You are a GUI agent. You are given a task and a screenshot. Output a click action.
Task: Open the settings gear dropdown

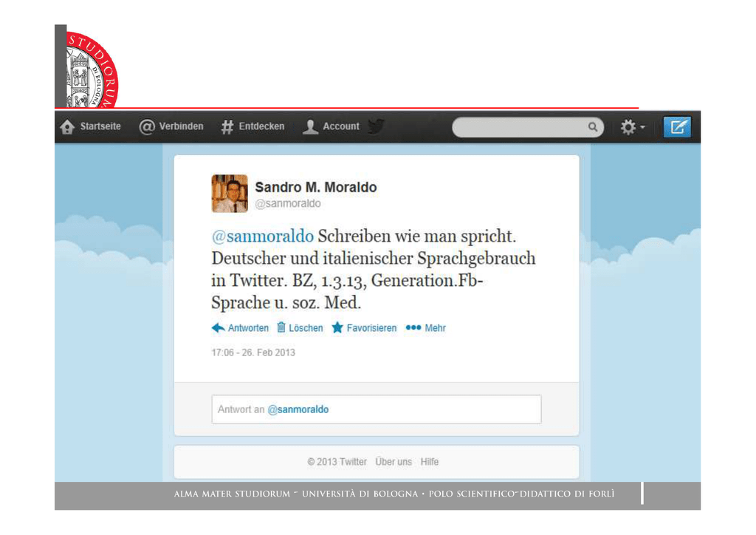tap(632, 127)
